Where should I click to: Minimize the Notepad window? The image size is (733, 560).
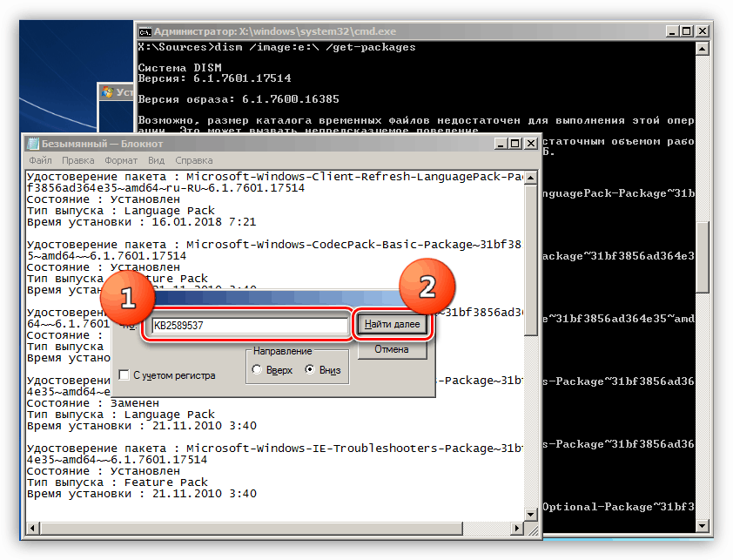pyautogui.click(x=501, y=144)
